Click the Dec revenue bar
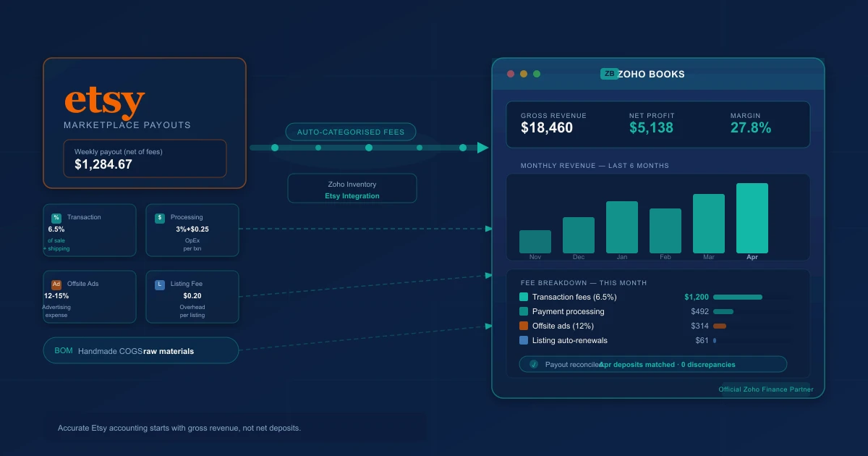This screenshot has width=868, height=456. pos(579,235)
